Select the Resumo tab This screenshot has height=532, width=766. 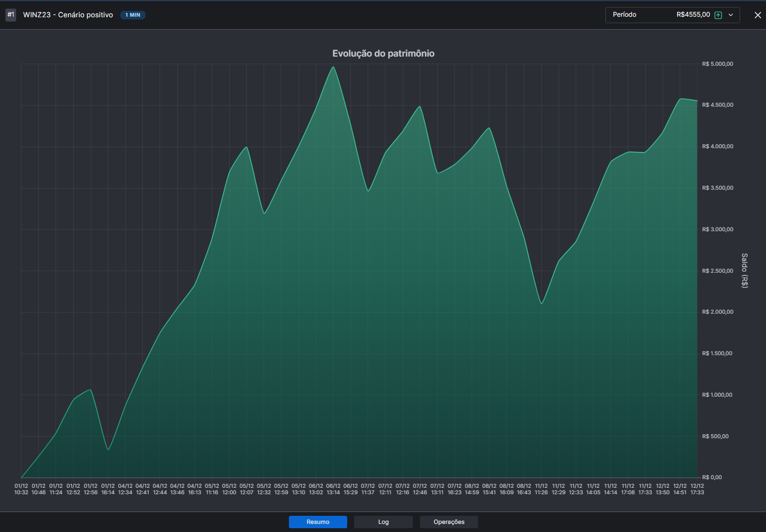[318, 522]
